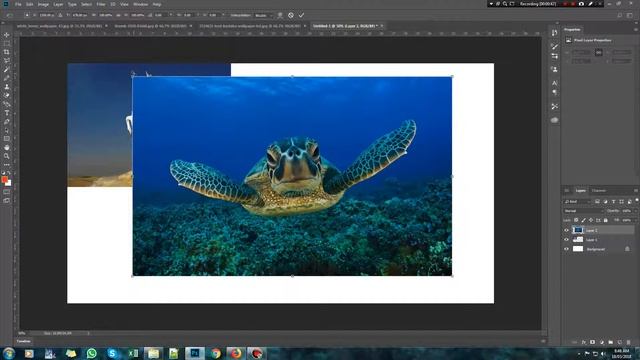Screen dimensions: 640x360
Task: Select the Eraser tool
Action: coord(7,95)
